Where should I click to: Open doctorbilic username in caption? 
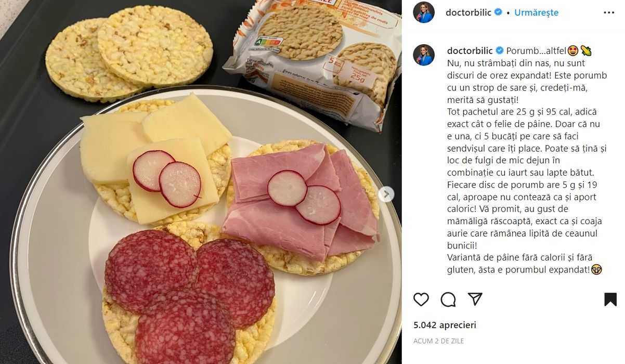(x=470, y=50)
